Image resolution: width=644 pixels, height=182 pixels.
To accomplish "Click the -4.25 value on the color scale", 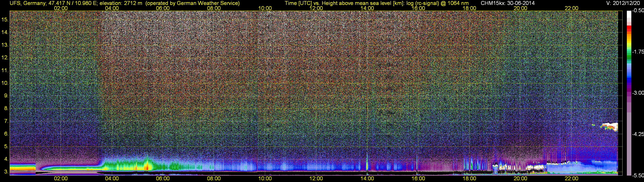I will click(638, 134).
